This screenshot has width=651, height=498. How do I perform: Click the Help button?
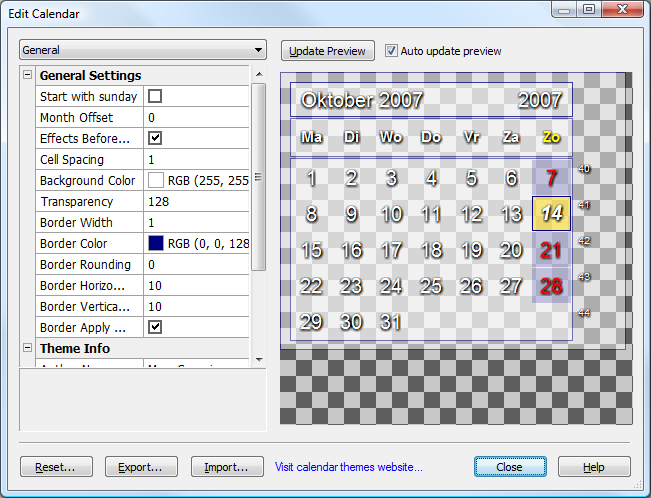pyautogui.click(x=594, y=467)
